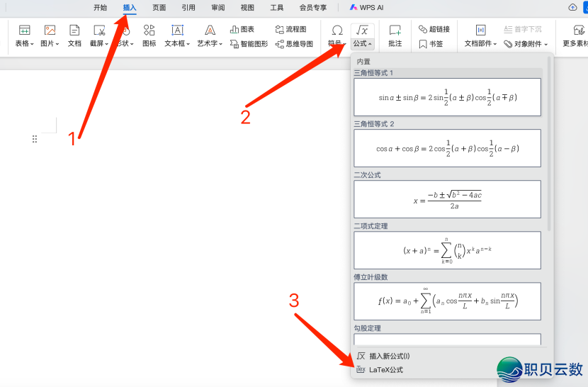Insert the 三角恒等式 2 formula

click(x=447, y=148)
